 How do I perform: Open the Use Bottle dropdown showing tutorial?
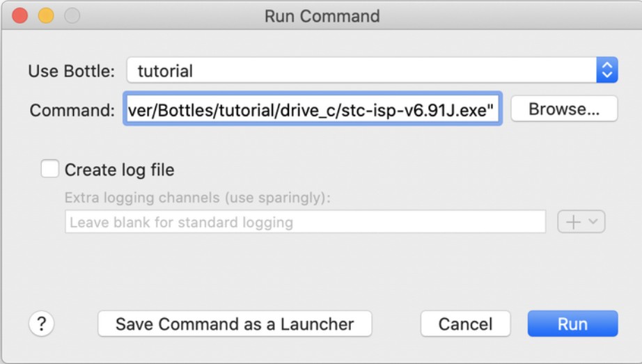(362, 70)
